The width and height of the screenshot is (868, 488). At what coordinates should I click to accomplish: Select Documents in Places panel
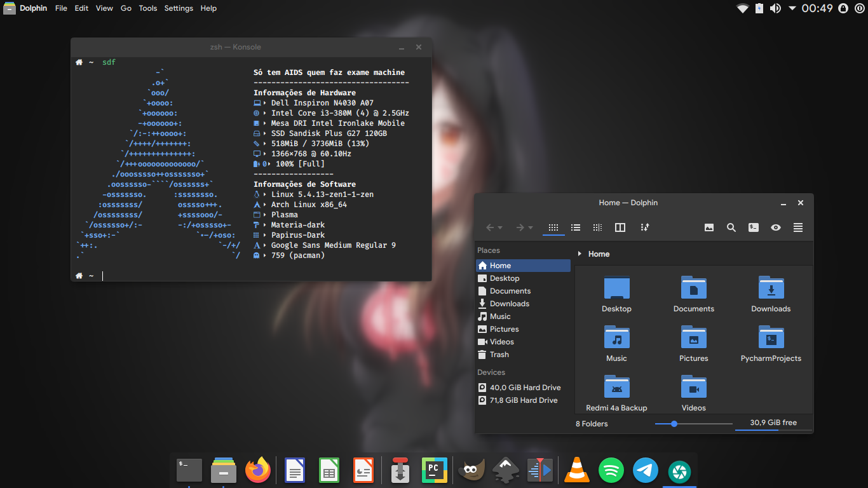point(523,291)
